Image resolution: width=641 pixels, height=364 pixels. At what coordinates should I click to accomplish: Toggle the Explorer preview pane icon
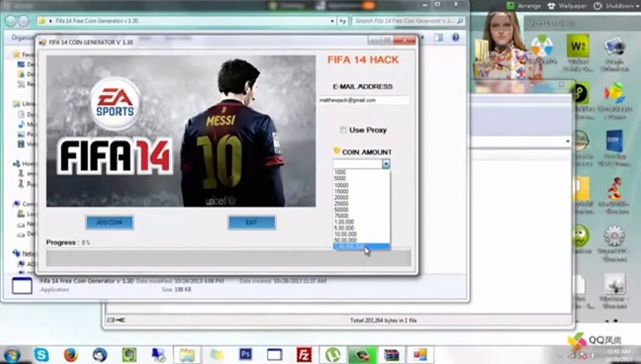(438, 37)
